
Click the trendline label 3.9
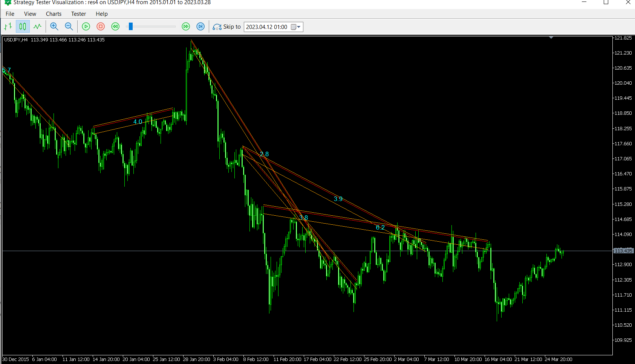[338, 199]
